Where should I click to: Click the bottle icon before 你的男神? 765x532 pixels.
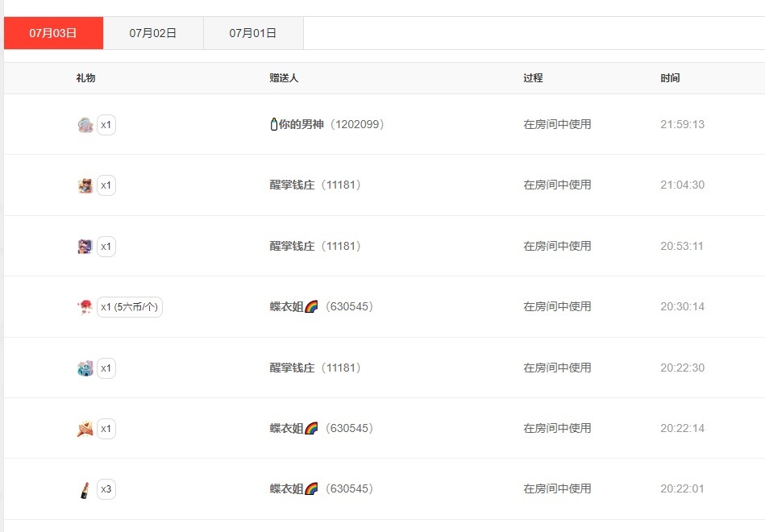274,124
